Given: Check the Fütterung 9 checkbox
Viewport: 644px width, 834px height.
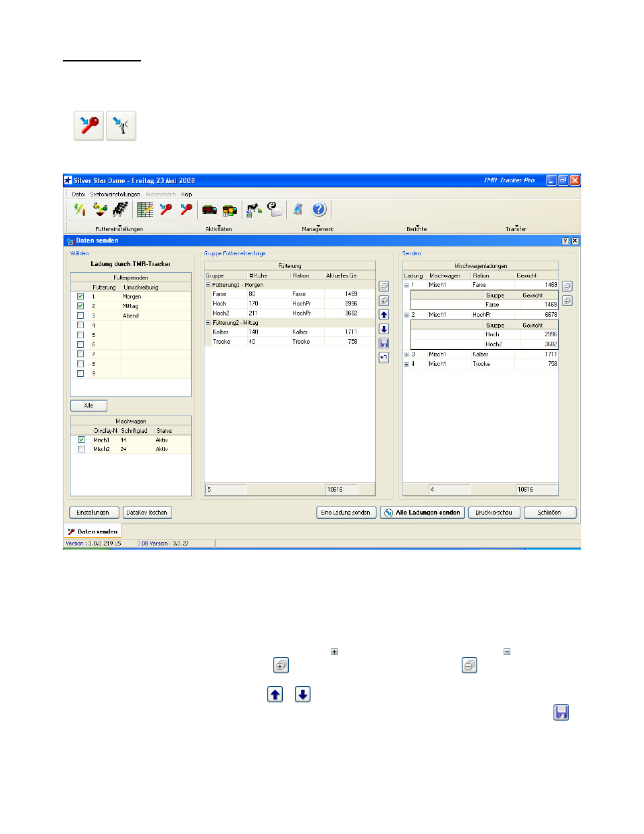Looking at the screenshot, I should [x=80, y=373].
